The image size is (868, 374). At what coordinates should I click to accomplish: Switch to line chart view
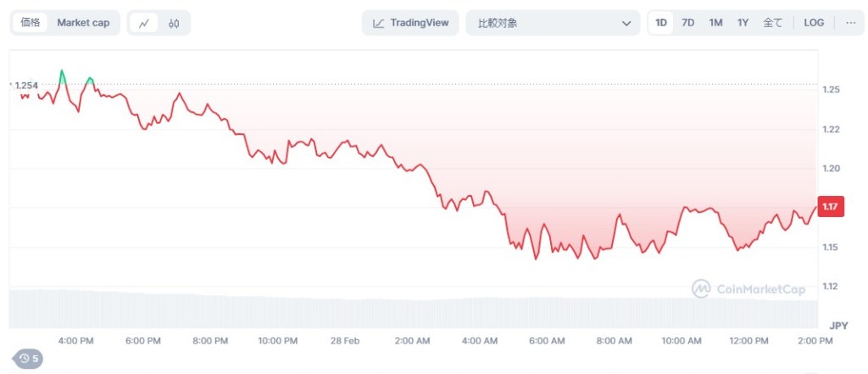tap(143, 23)
